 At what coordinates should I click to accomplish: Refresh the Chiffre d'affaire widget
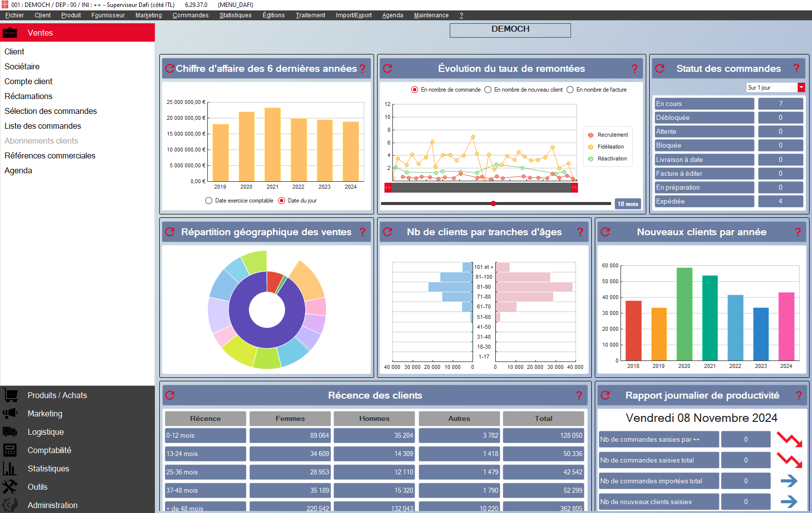coord(170,69)
